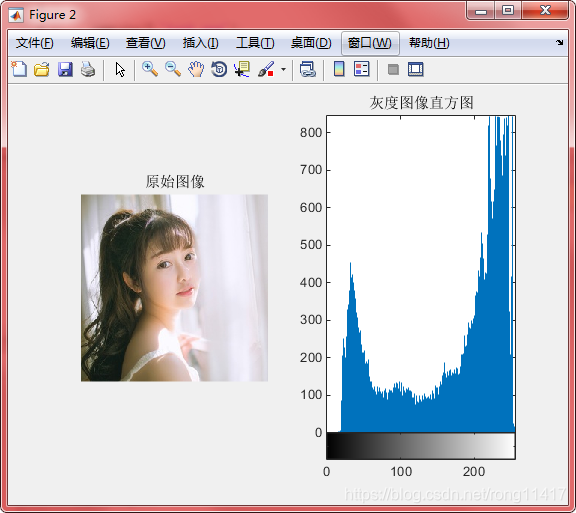Viewport: 576px width, 513px height.
Task: Open the 插入(I) menu
Action: pos(201,43)
